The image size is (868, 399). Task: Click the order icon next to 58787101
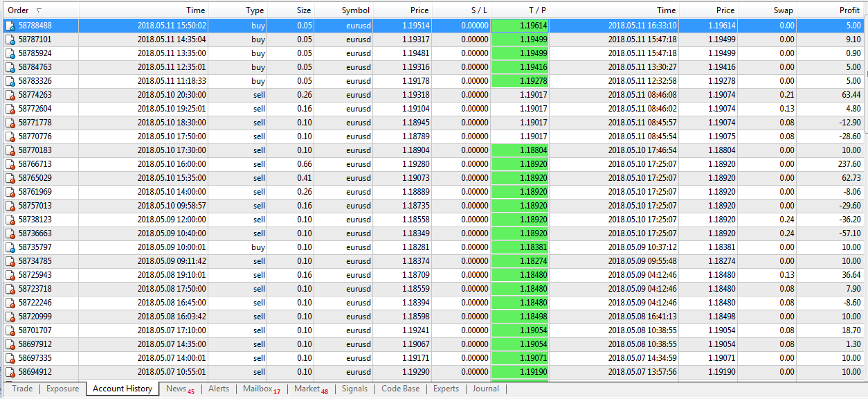pyautogui.click(x=10, y=39)
